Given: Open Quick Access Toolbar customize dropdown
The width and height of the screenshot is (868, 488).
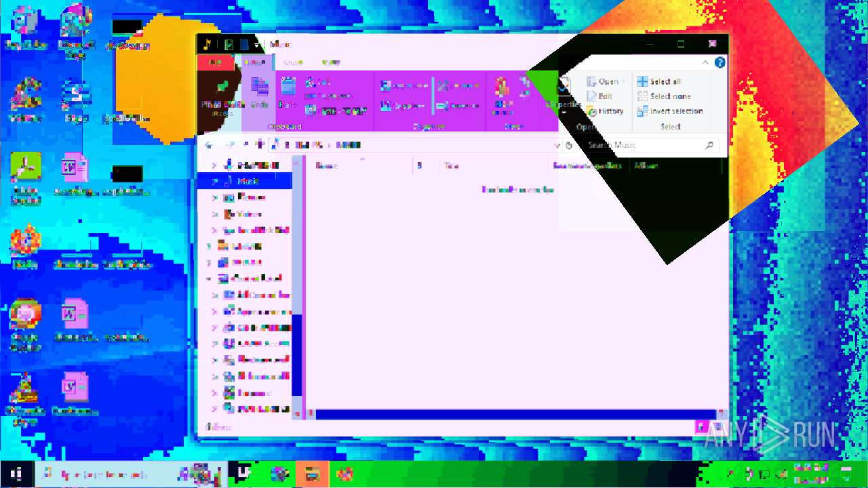Looking at the screenshot, I should [257, 45].
